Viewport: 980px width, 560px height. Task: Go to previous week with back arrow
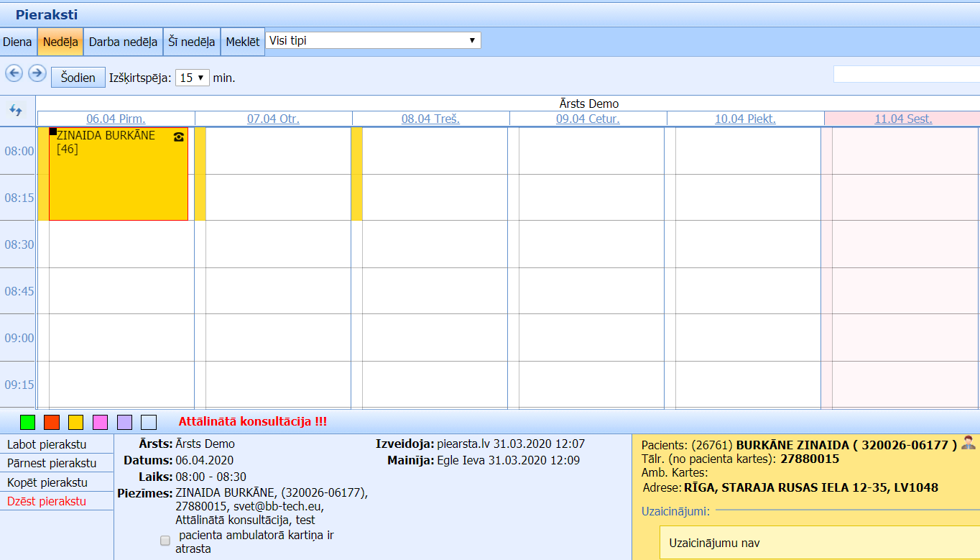pos(14,73)
